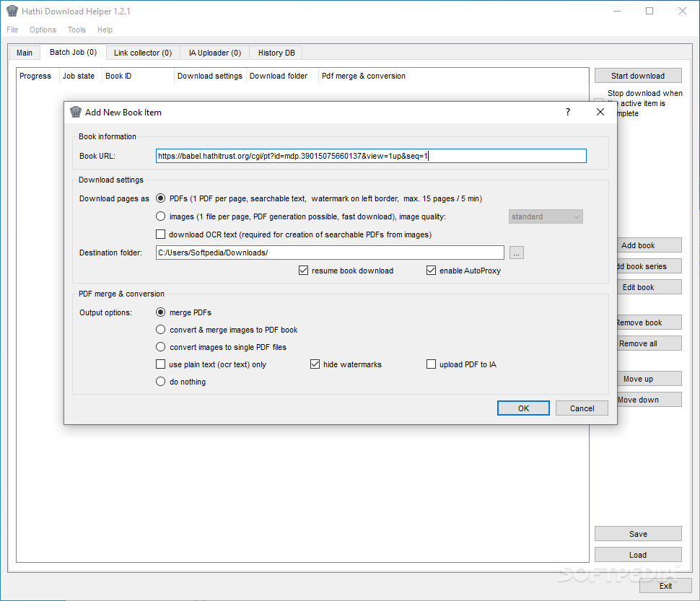
Task: Click the Remove all button
Action: point(649,343)
